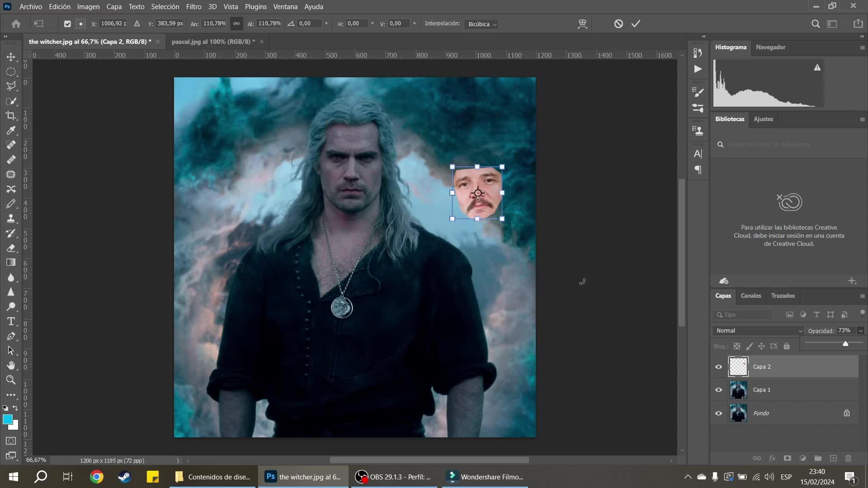Open OBS from the Windows taskbar

pyautogui.click(x=392, y=477)
